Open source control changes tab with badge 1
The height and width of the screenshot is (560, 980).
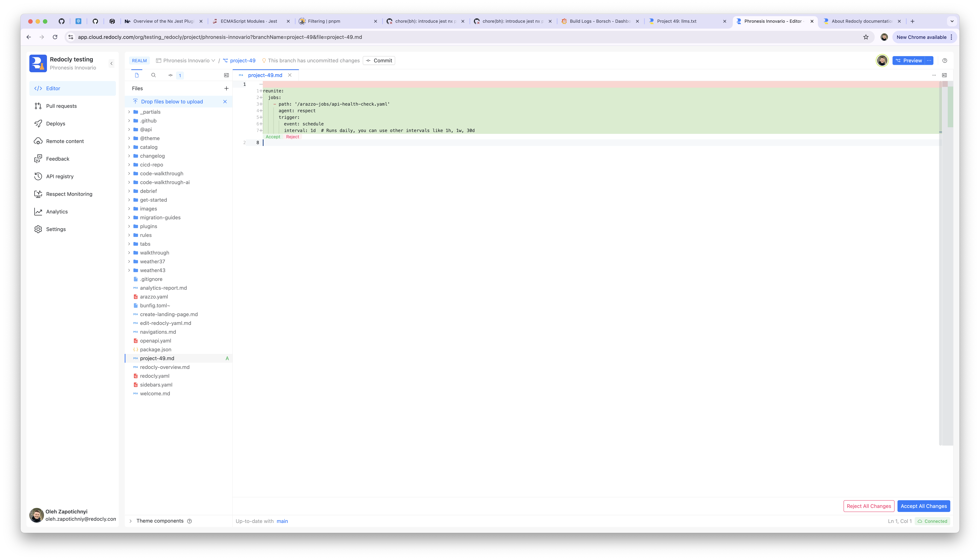point(175,75)
